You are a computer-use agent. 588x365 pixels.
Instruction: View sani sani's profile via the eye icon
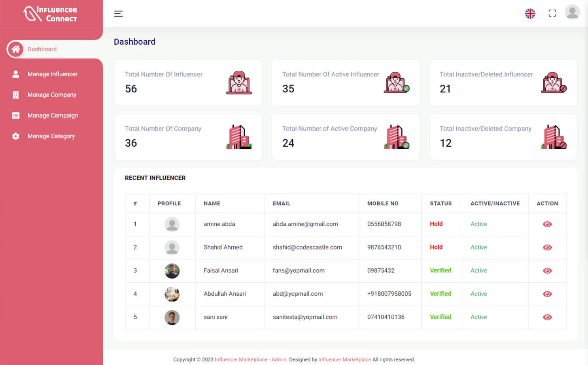[x=547, y=317]
